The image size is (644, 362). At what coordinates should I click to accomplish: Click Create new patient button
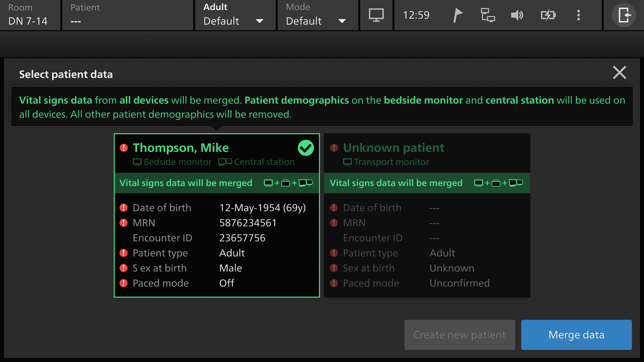click(x=459, y=335)
